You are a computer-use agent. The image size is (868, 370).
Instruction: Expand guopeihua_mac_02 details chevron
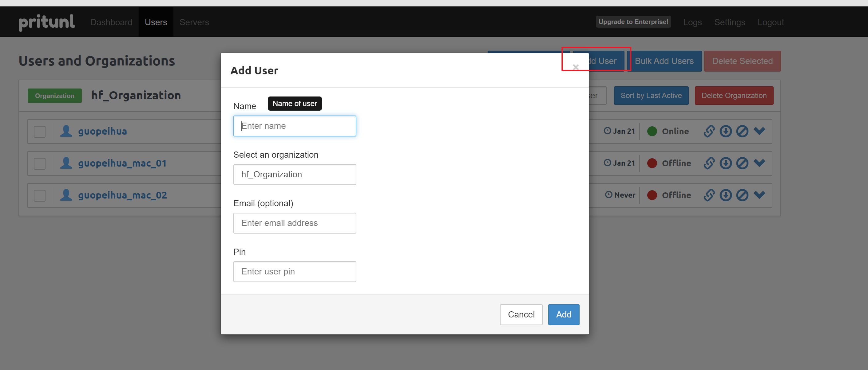759,195
